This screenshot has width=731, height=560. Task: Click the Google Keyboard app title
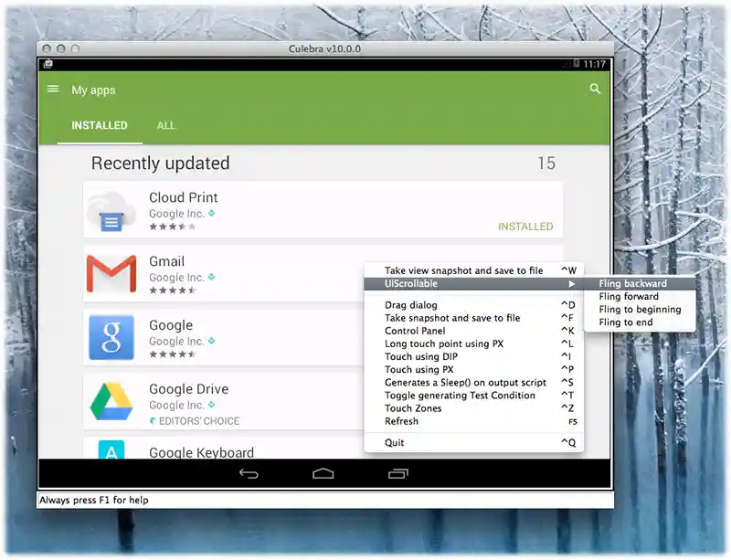[x=201, y=452]
